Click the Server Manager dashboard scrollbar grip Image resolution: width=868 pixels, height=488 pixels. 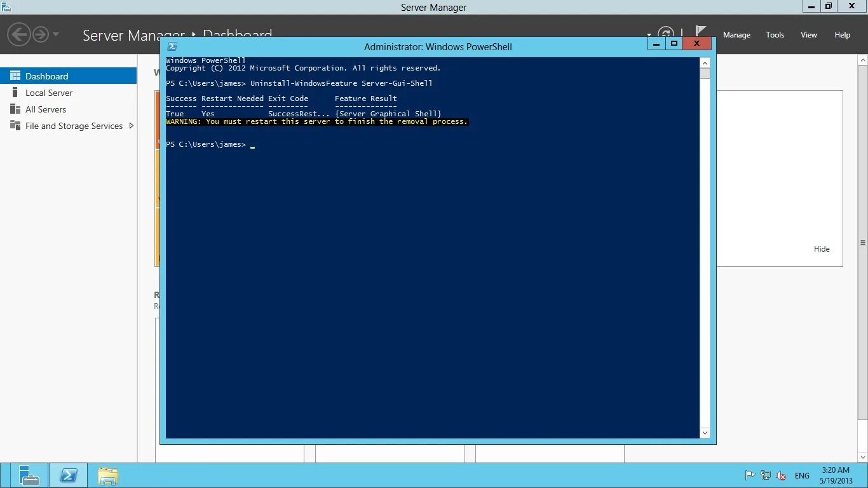point(862,243)
